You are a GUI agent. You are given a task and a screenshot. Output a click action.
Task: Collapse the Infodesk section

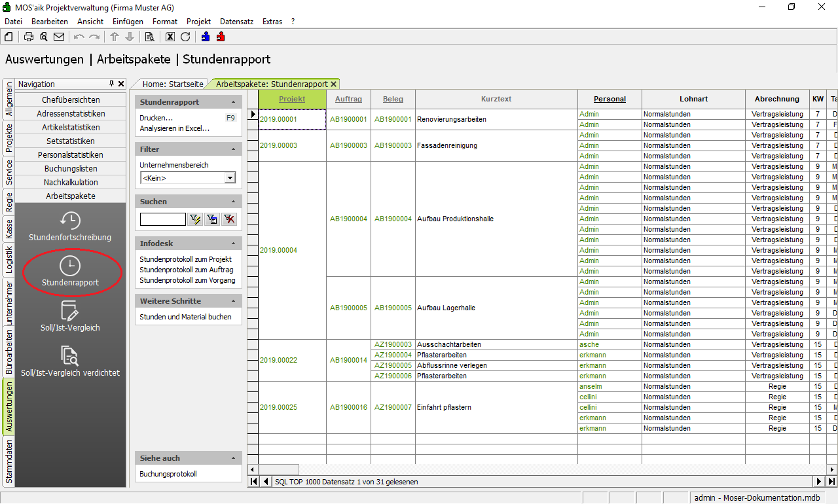pyautogui.click(x=234, y=243)
